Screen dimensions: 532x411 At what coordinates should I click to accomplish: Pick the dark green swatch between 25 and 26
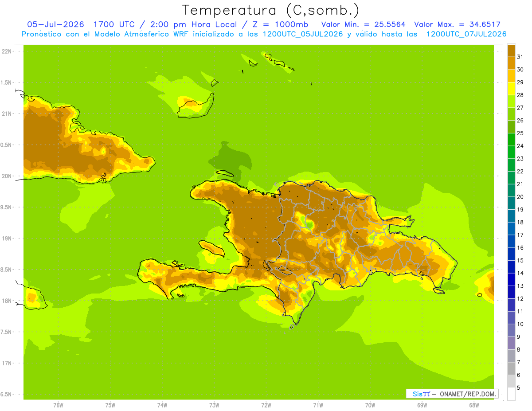(511, 127)
